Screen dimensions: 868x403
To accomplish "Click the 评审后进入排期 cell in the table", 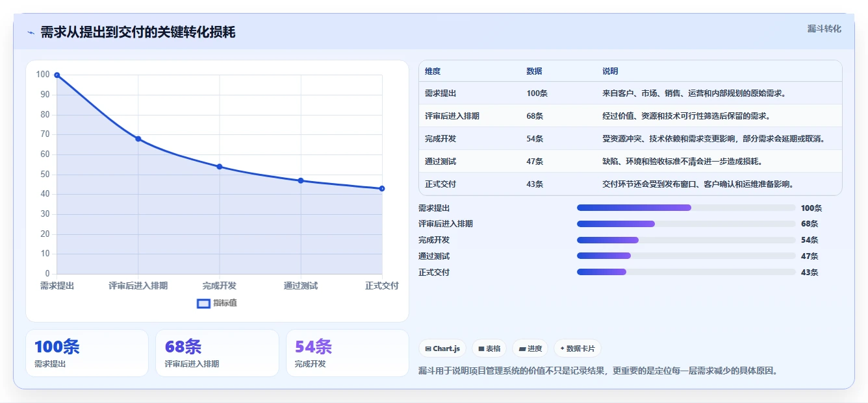I will [452, 116].
